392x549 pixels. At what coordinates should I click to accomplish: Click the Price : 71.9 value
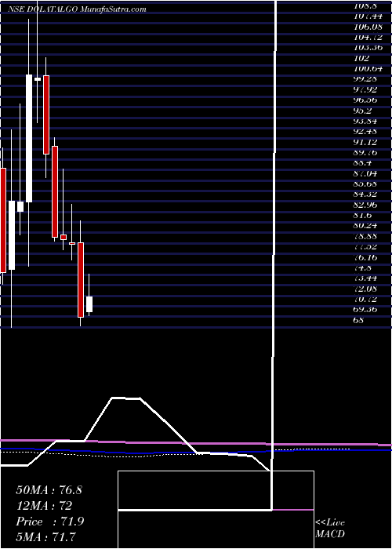tap(49, 522)
